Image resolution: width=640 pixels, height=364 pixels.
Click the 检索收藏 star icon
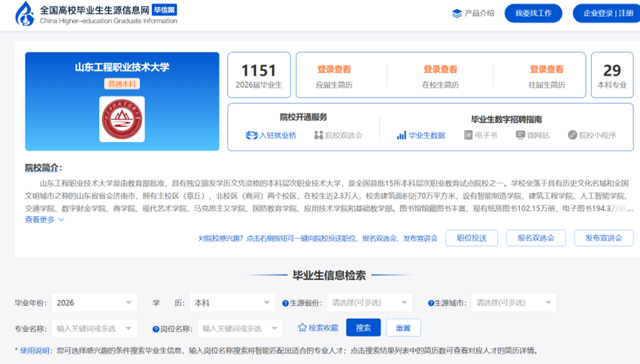click(302, 328)
